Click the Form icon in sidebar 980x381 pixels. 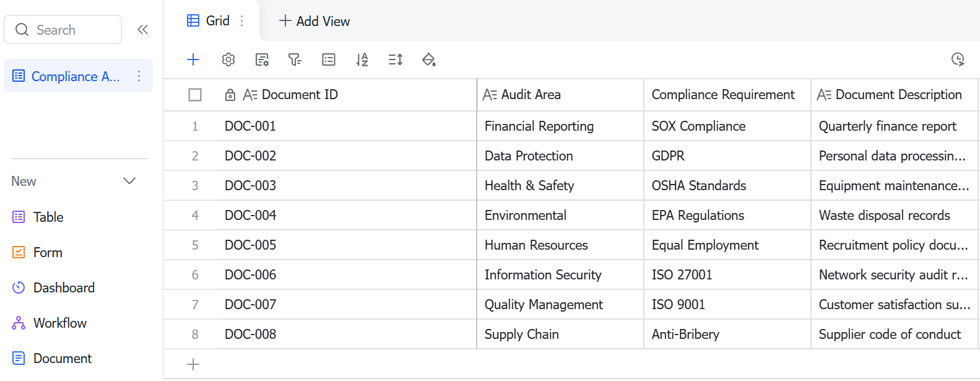pyautogui.click(x=19, y=252)
